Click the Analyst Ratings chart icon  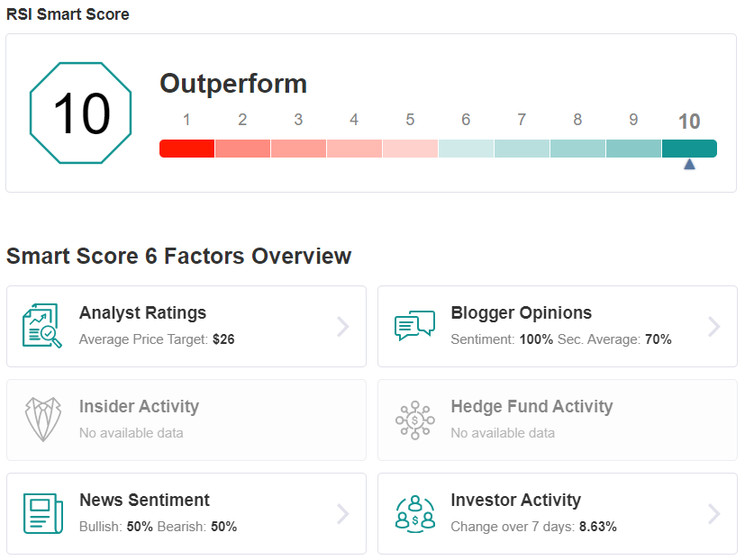pos(42,326)
